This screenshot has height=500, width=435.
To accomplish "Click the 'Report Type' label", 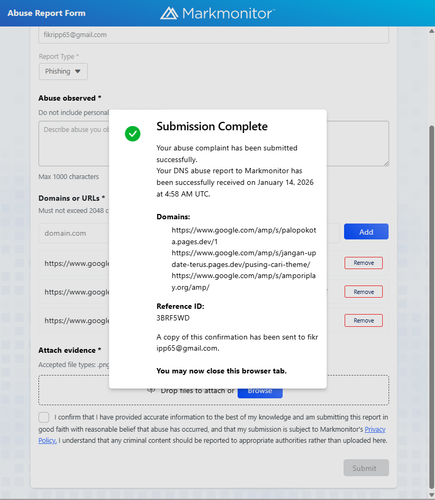I will (58, 57).
